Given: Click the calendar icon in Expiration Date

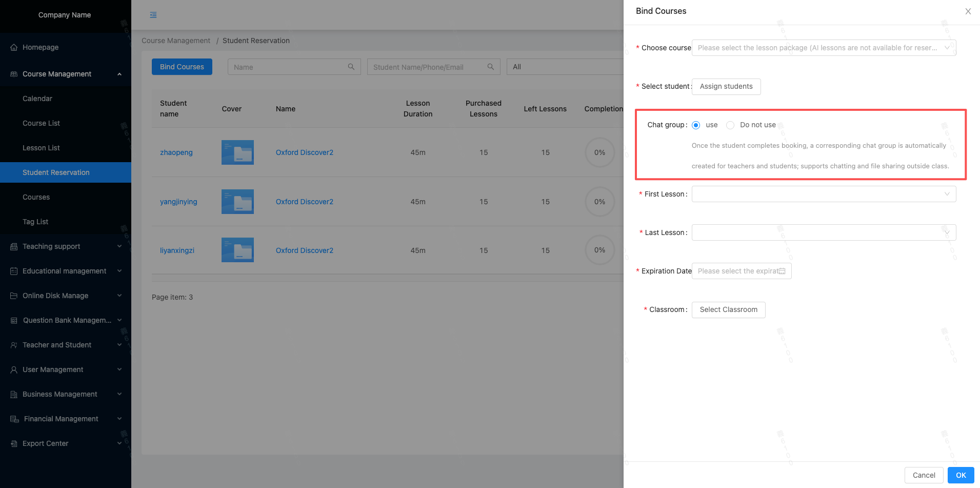Looking at the screenshot, I should 782,271.
